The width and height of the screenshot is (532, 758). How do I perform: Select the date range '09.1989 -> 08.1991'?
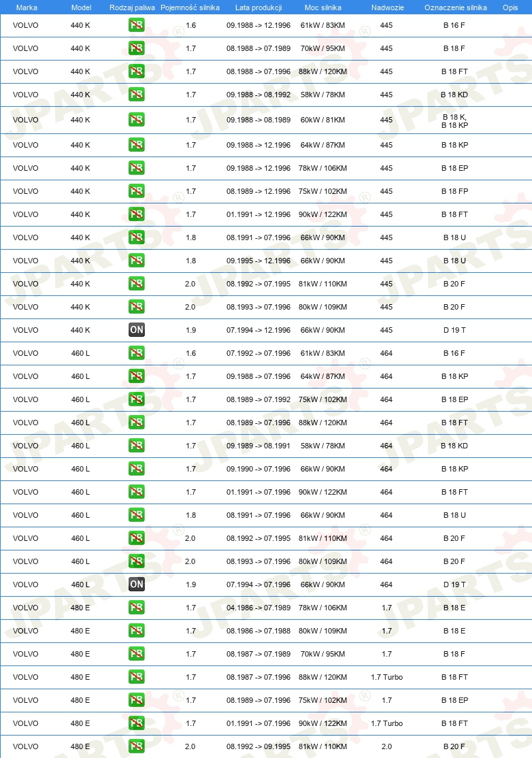tap(259, 446)
